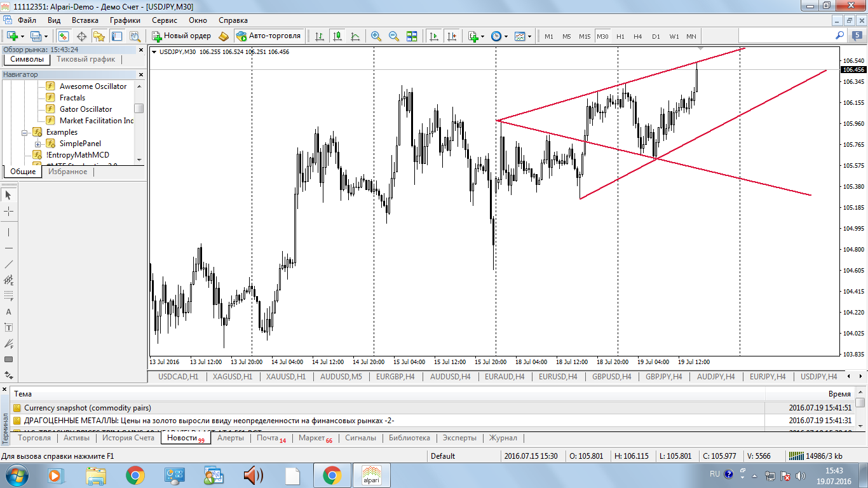Switch timeframe to W1
The image size is (868, 488).
(674, 36)
